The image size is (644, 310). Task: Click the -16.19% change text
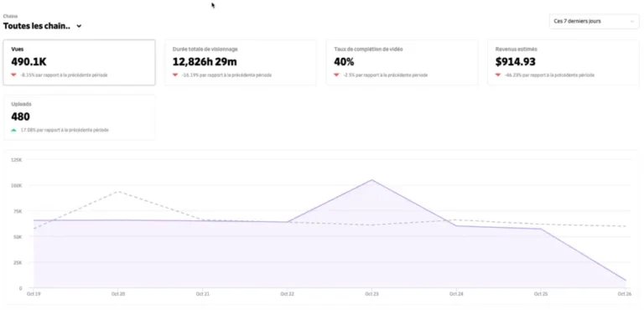pyautogui.click(x=226, y=75)
